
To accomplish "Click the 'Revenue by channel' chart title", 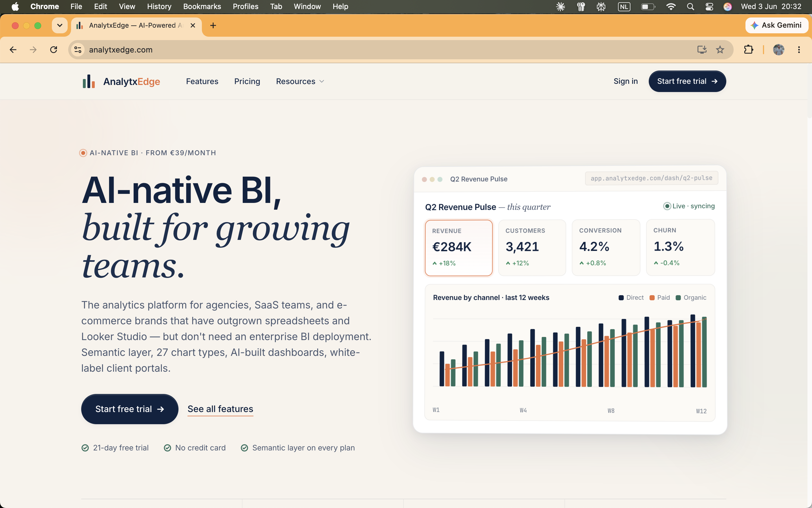I will pos(491,298).
